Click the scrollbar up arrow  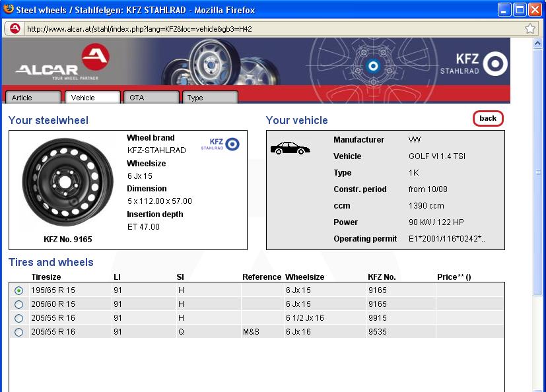[x=537, y=43]
